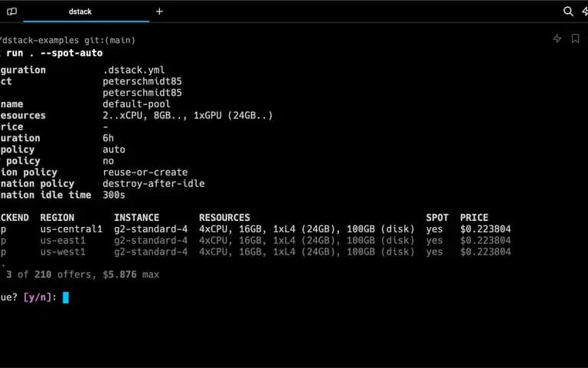The width and height of the screenshot is (588, 368).
Task: Open a new tab with plus icon
Action: (159, 11)
